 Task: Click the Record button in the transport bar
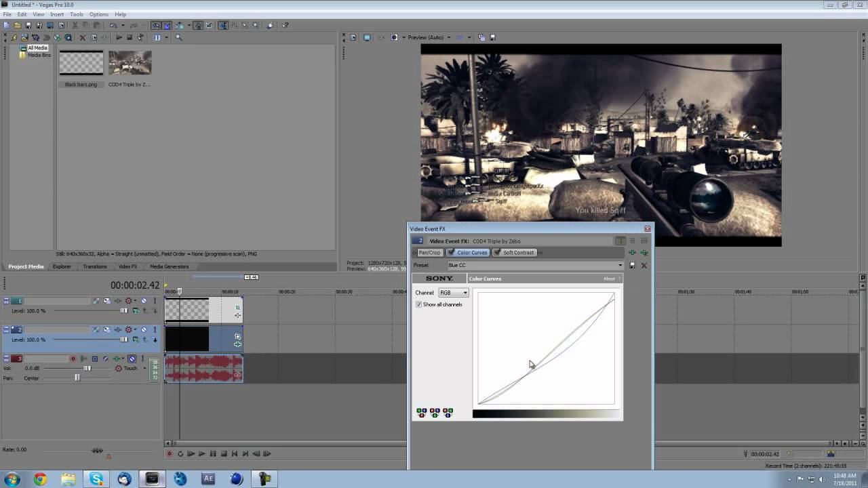170,454
